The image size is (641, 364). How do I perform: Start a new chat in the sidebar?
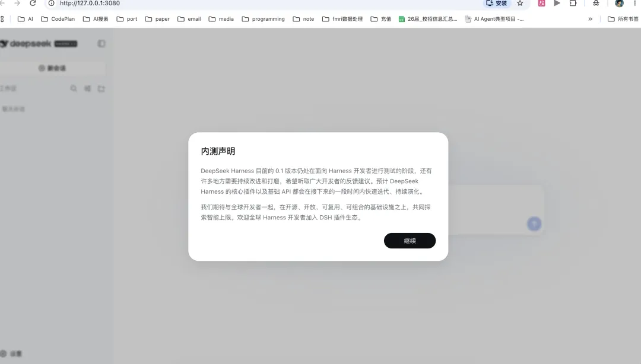point(52,68)
